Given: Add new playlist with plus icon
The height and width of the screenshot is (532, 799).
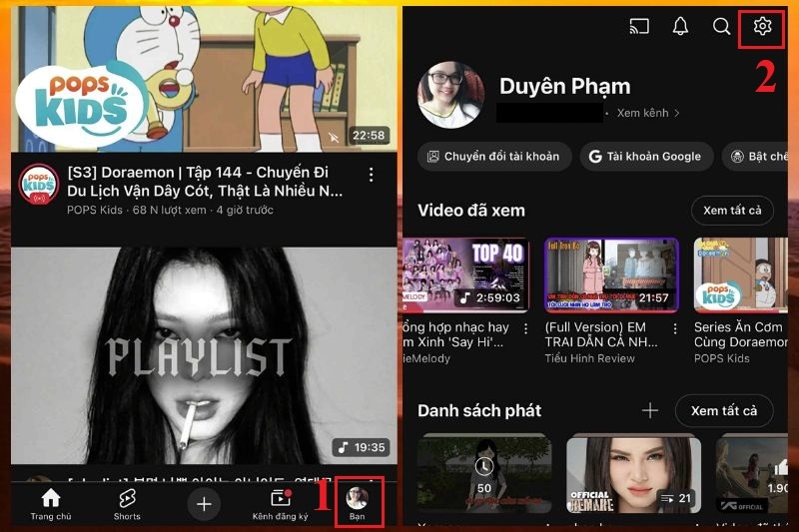Looking at the screenshot, I should click(650, 410).
